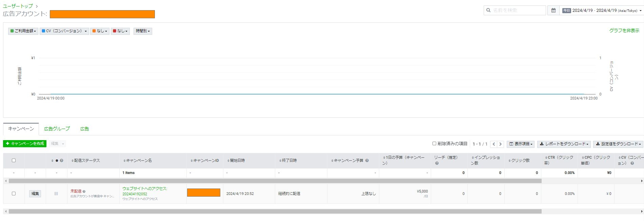Select the campaign row checkbox

(x=14, y=194)
